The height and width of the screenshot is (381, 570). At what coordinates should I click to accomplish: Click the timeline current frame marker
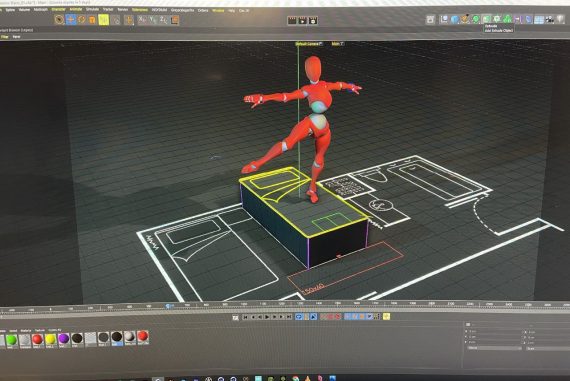(x=168, y=306)
